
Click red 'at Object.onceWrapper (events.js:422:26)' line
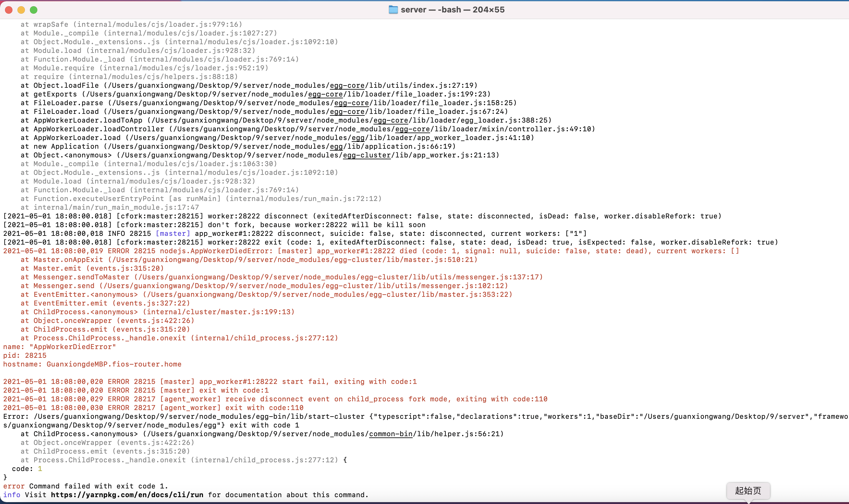tap(107, 321)
